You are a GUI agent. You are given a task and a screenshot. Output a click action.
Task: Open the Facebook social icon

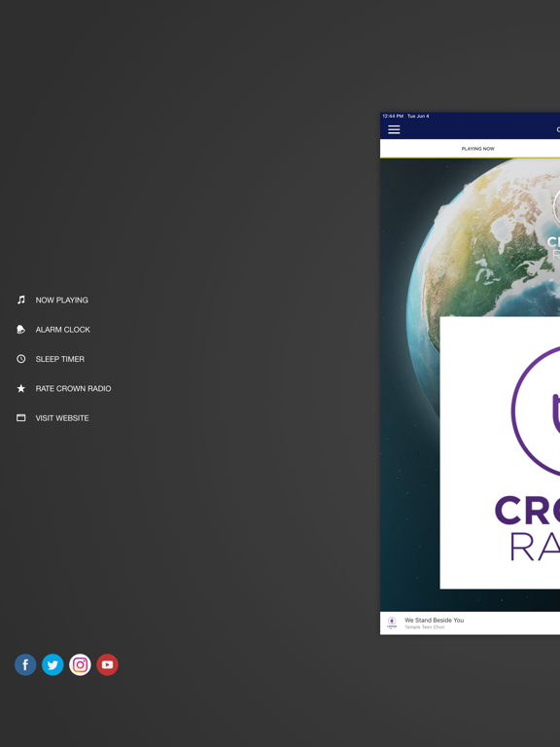25,664
